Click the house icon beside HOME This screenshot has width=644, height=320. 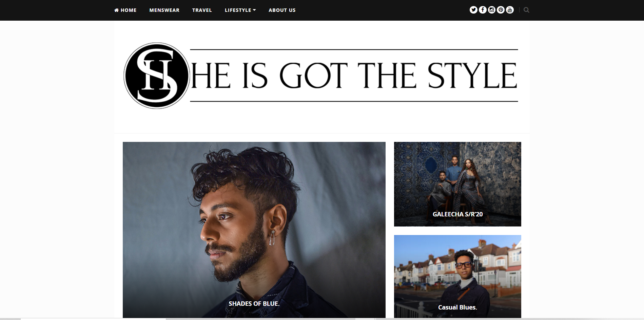117,10
